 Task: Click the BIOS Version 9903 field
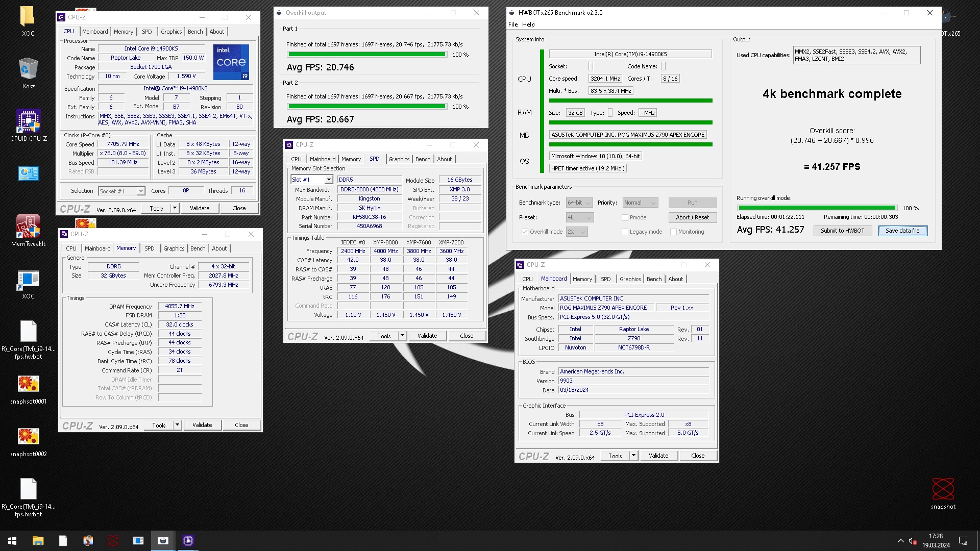(633, 381)
